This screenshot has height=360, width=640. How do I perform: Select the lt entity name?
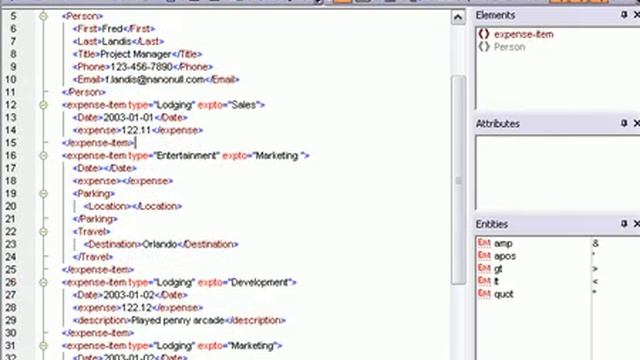(x=496, y=281)
